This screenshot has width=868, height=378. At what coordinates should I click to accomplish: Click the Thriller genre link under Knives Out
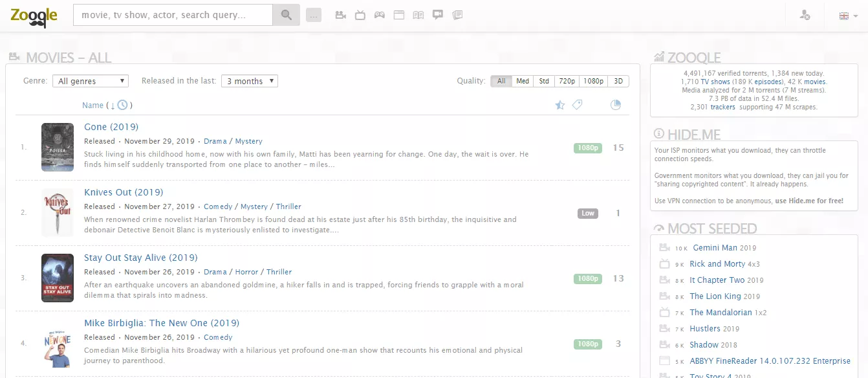tap(288, 206)
